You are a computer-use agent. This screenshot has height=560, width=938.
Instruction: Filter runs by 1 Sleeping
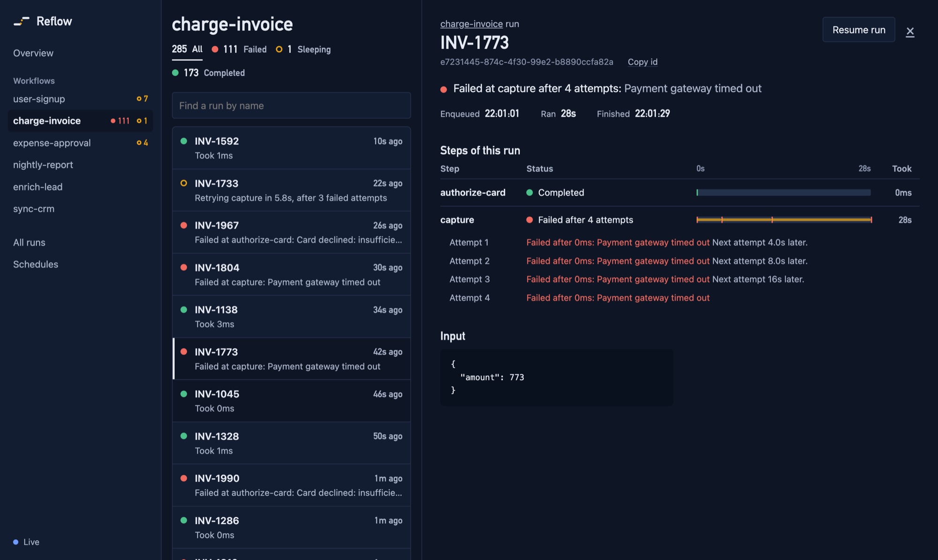pyautogui.click(x=303, y=49)
